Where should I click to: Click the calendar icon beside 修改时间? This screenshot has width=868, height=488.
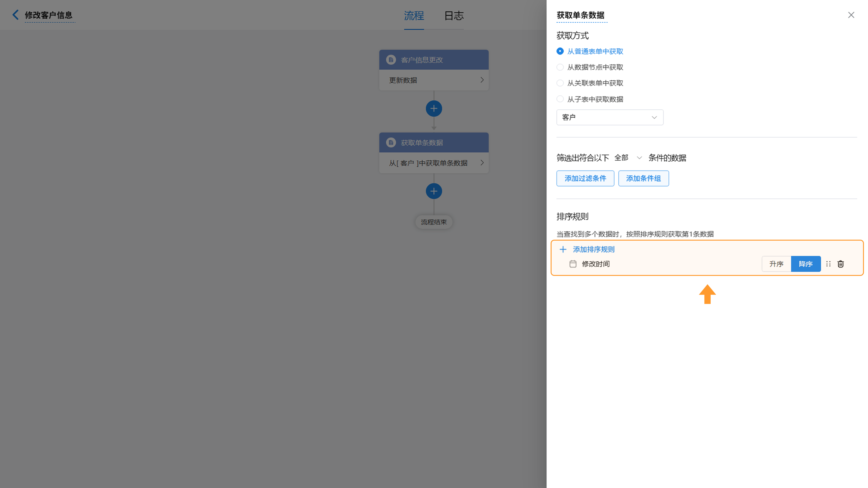click(x=573, y=264)
